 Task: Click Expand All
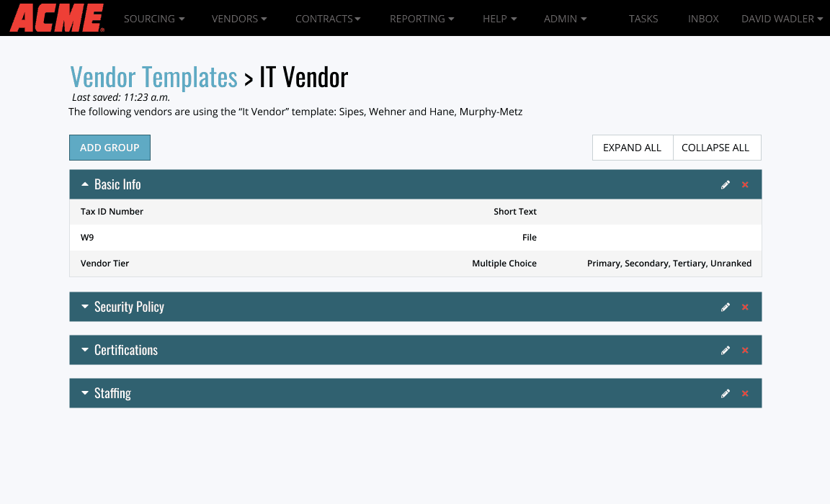pyautogui.click(x=632, y=148)
